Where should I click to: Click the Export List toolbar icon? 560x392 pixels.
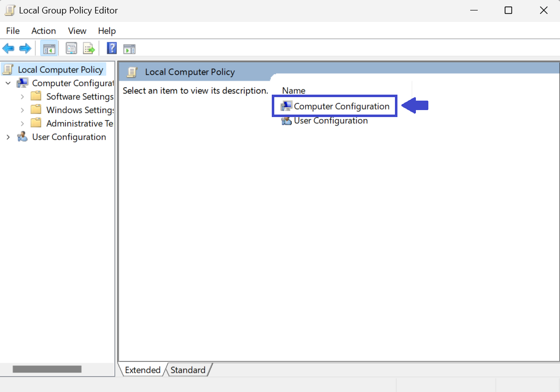[89, 48]
